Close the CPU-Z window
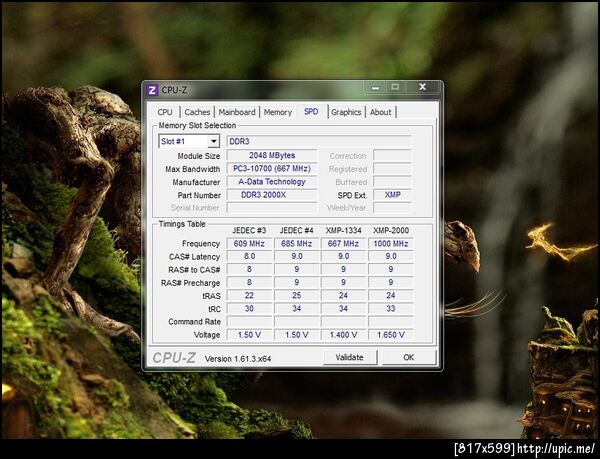The width and height of the screenshot is (600, 459). coord(422,88)
